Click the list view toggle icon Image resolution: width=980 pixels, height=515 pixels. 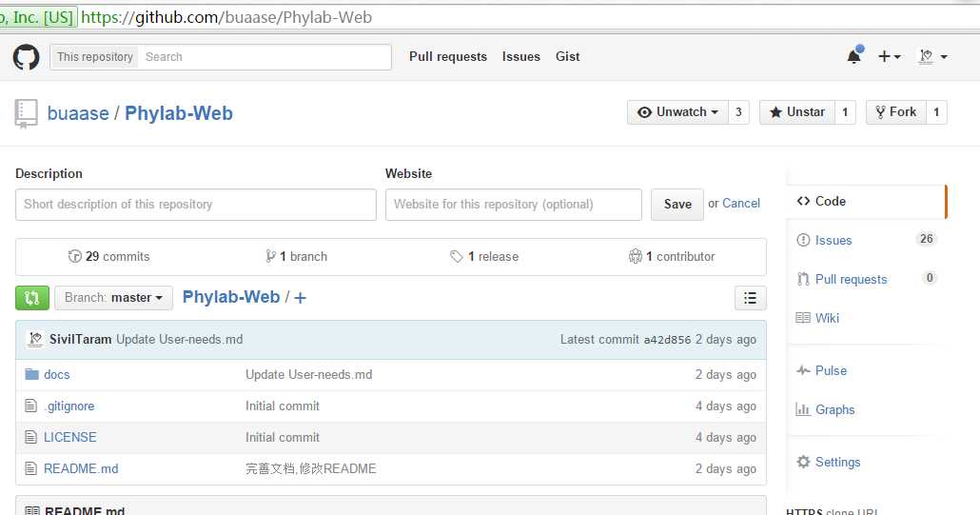point(750,298)
